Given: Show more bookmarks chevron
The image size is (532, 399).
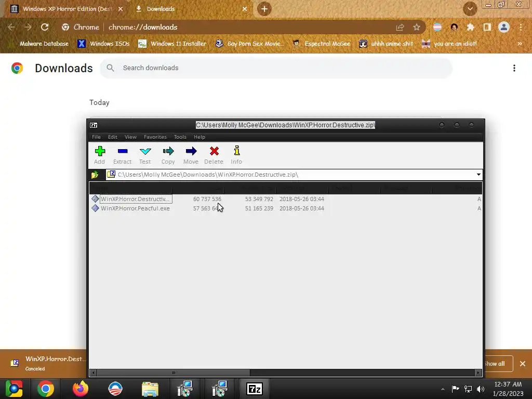Looking at the screenshot, I should [520, 44].
